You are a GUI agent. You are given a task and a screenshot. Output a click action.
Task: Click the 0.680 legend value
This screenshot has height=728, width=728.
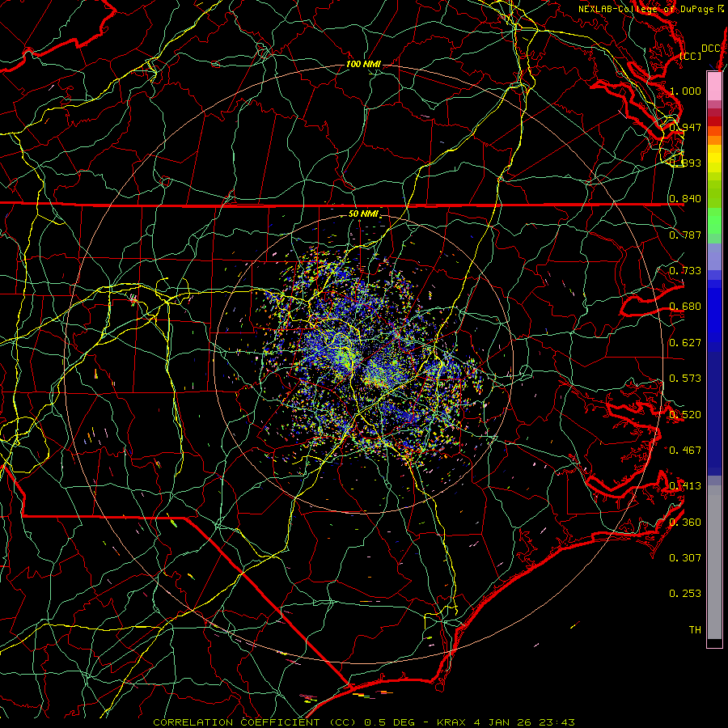click(x=685, y=307)
